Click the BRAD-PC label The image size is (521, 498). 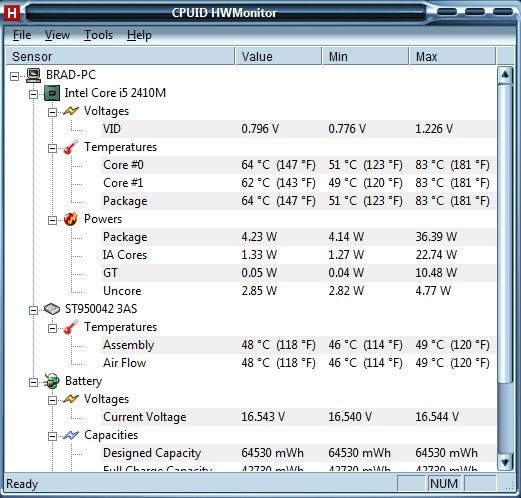[71, 75]
